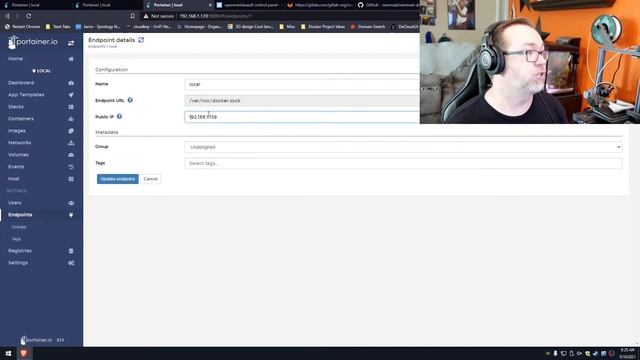
Task: Click the Host grid icon
Action: tap(71, 179)
